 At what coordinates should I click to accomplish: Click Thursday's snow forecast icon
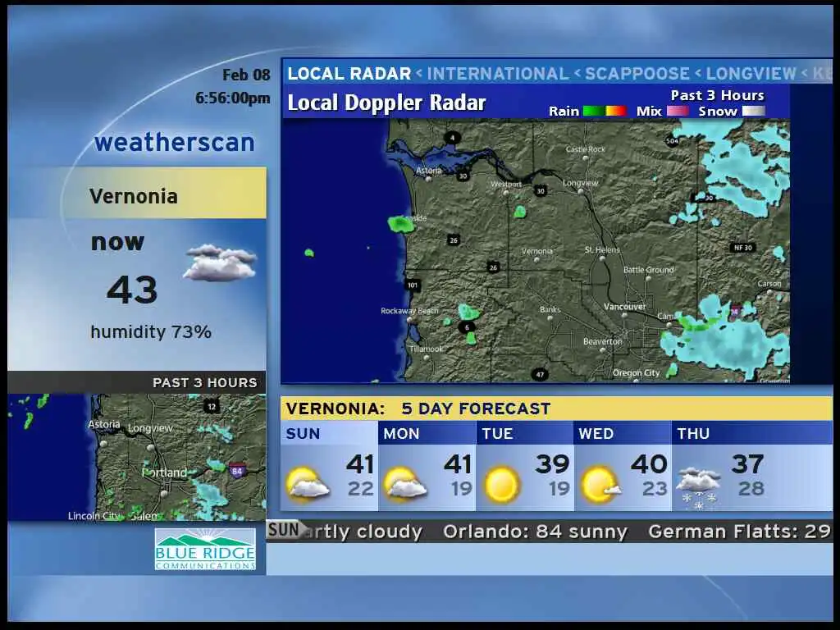(x=698, y=488)
